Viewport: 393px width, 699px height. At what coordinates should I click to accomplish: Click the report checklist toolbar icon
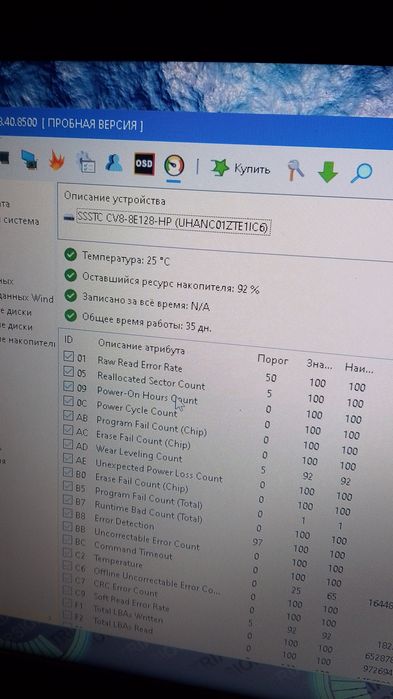pos(85,163)
